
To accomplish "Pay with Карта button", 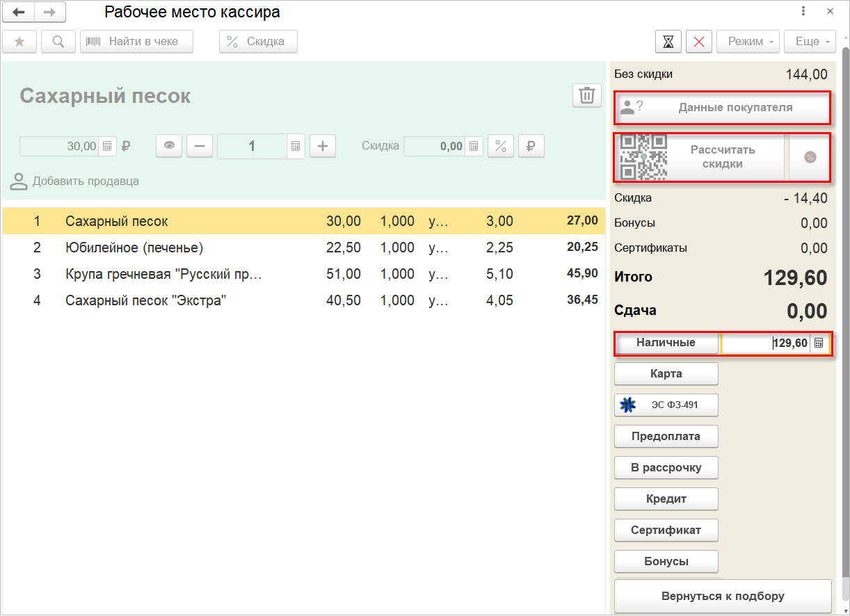I will 666,374.
